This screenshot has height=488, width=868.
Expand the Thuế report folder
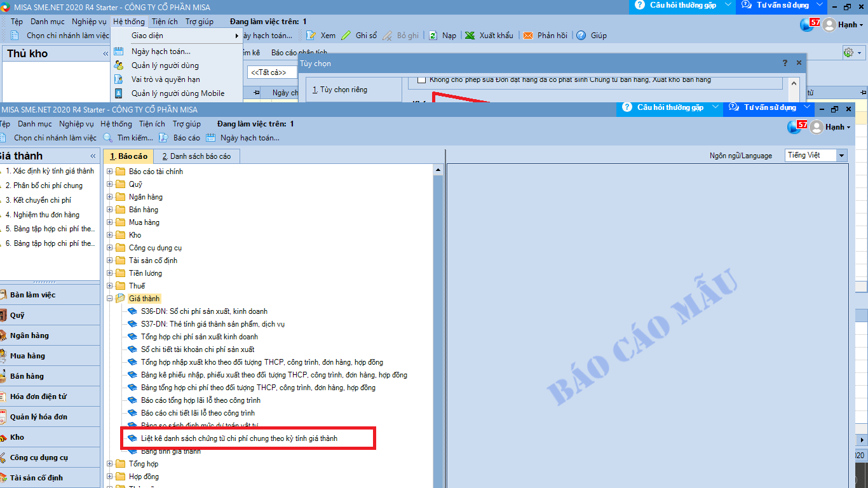coord(110,286)
